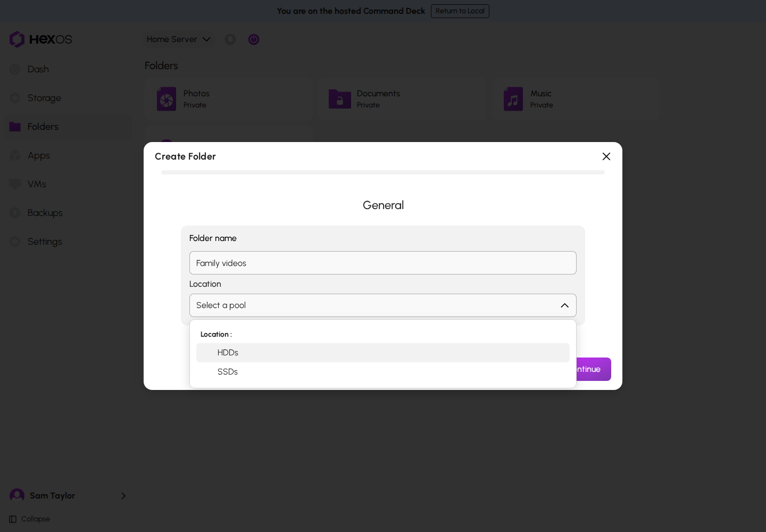Click the 'Location :' list header
Image resolution: width=766 pixels, height=532 pixels.
click(216, 335)
